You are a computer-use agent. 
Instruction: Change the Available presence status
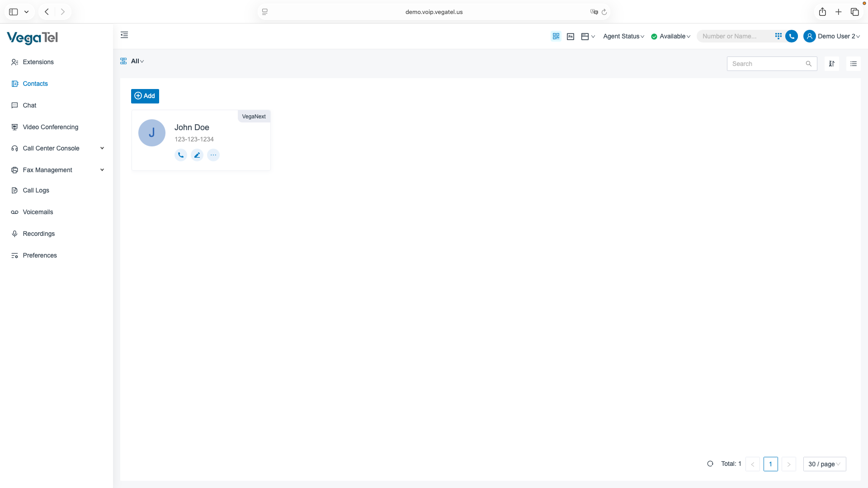[671, 36]
